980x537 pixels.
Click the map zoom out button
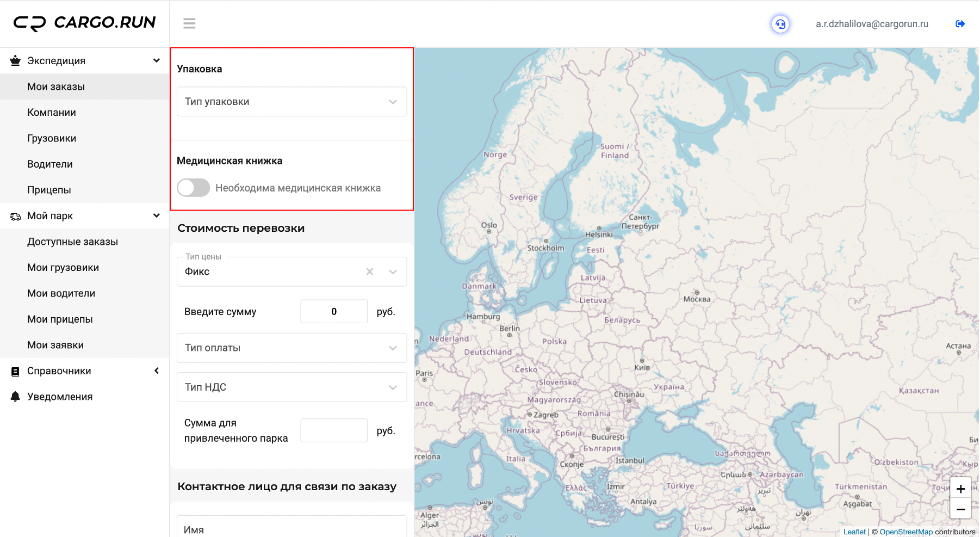click(x=960, y=509)
